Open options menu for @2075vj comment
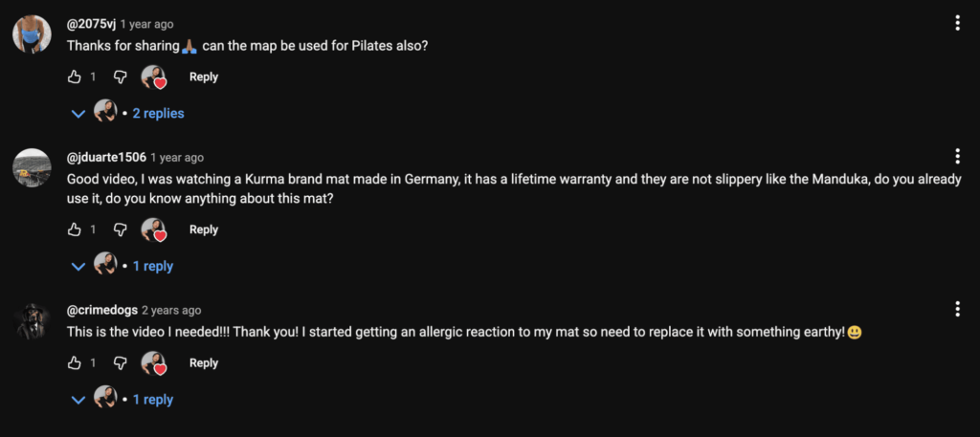Image resolution: width=980 pixels, height=437 pixels. (x=958, y=23)
